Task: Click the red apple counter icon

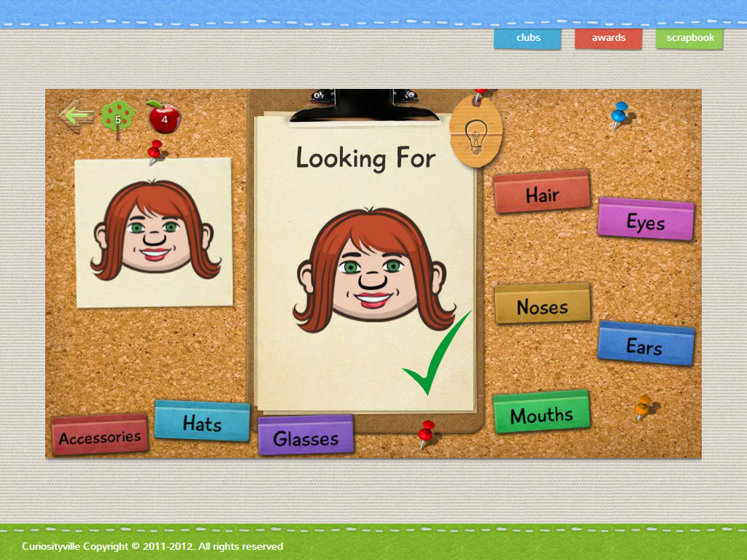Action: 163,117
